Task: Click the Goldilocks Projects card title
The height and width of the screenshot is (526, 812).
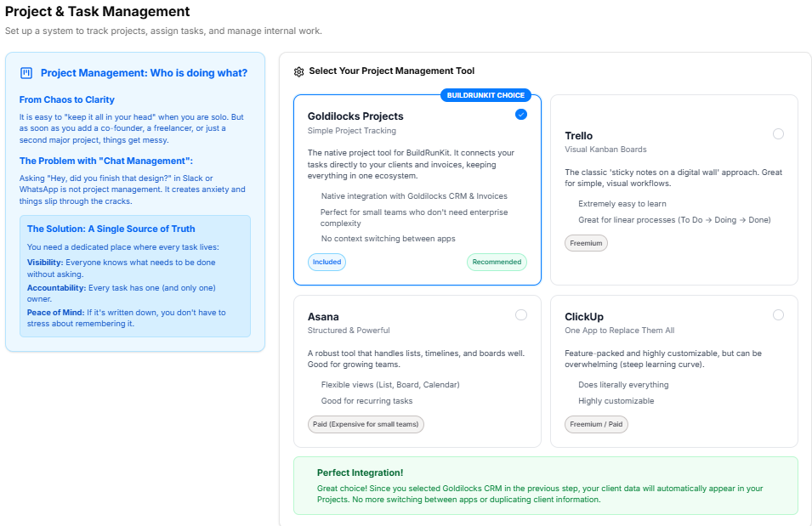Action: pyautogui.click(x=355, y=116)
